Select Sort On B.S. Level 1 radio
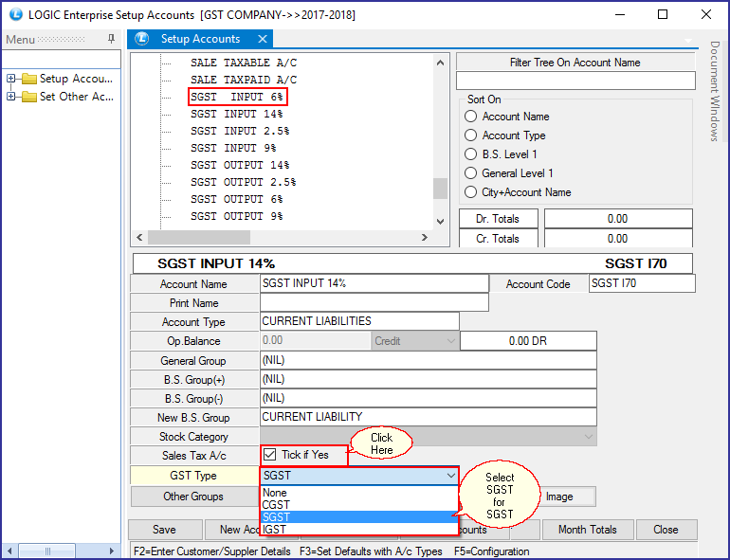 (470, 154)
